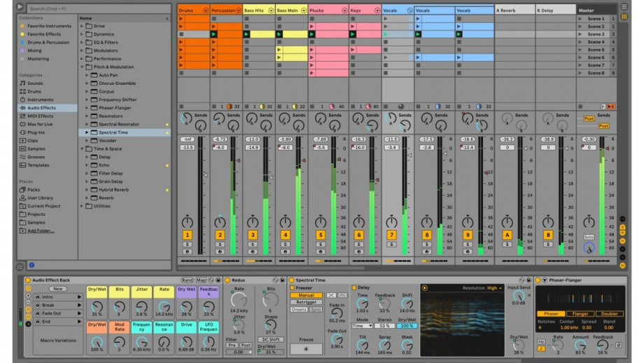Toggle the Phaser-Flanger device activator
The height and width of the screenshot is (363, 644).
pyautogui.click(x=538, y=280)
